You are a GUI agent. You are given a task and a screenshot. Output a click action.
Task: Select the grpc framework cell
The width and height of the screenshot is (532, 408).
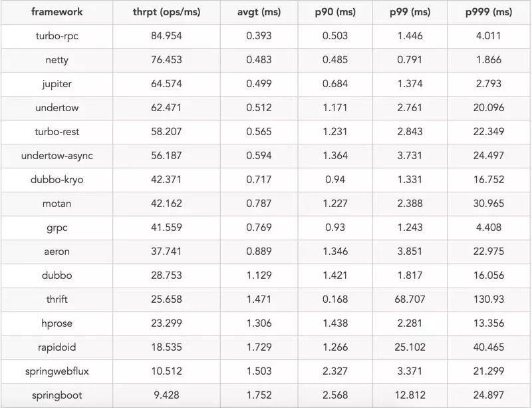pyautogui.click(x=57, y=228)
